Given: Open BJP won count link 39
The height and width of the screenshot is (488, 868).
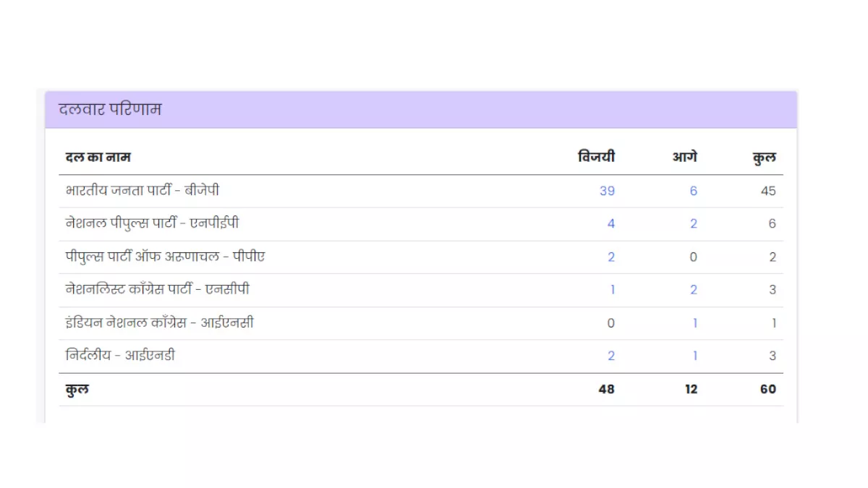Looking at the screenshot, I should [x=607, y=191].
